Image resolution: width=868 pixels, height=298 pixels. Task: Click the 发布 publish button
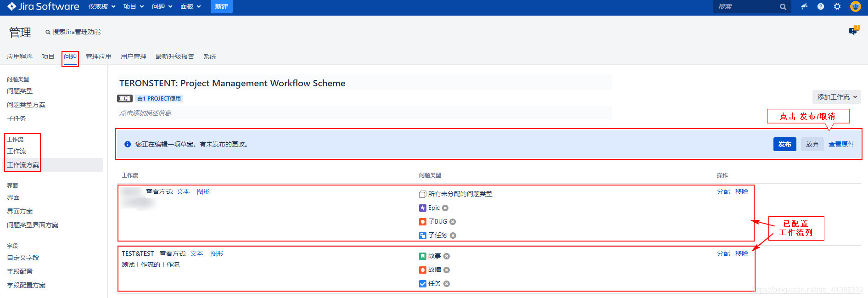coord(785,144)
